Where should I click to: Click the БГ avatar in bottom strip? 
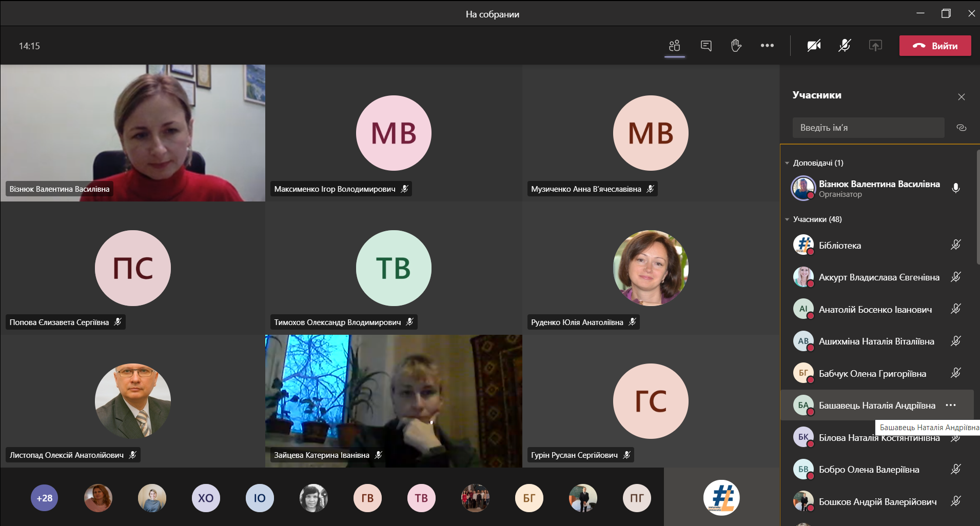(529, 498)
